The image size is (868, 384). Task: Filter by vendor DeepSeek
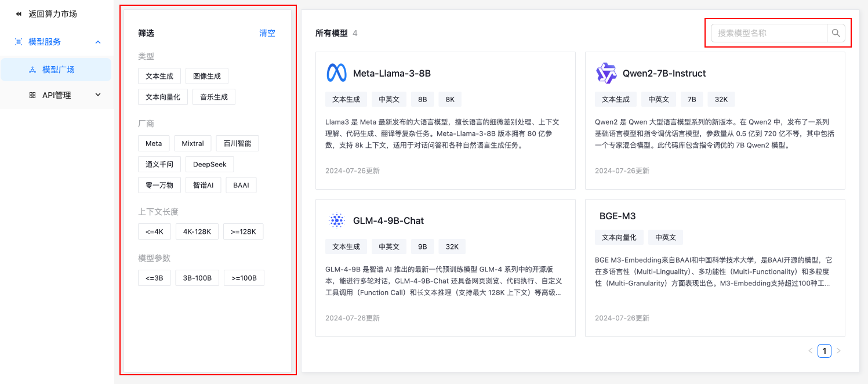[210, 164]
